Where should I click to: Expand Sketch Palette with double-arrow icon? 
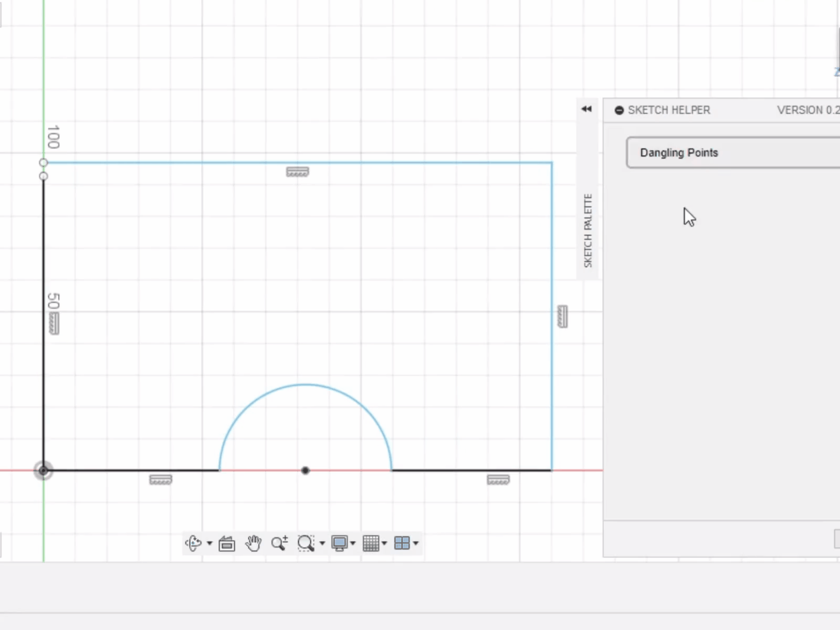(x=586, y=109)
